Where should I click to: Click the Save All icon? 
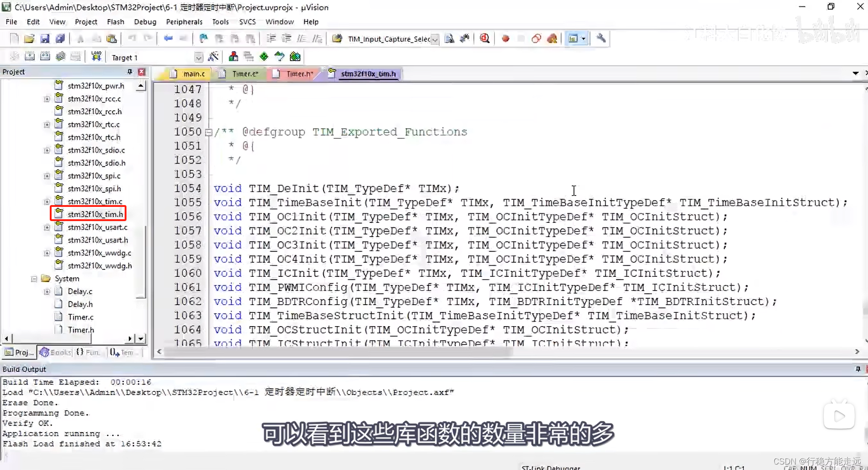click(x=60, y=39)
